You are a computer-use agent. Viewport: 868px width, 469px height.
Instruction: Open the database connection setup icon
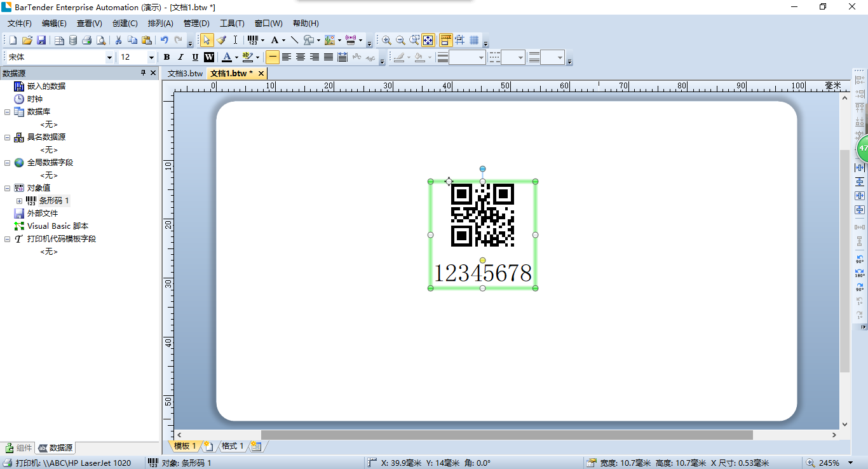(73, 40)
